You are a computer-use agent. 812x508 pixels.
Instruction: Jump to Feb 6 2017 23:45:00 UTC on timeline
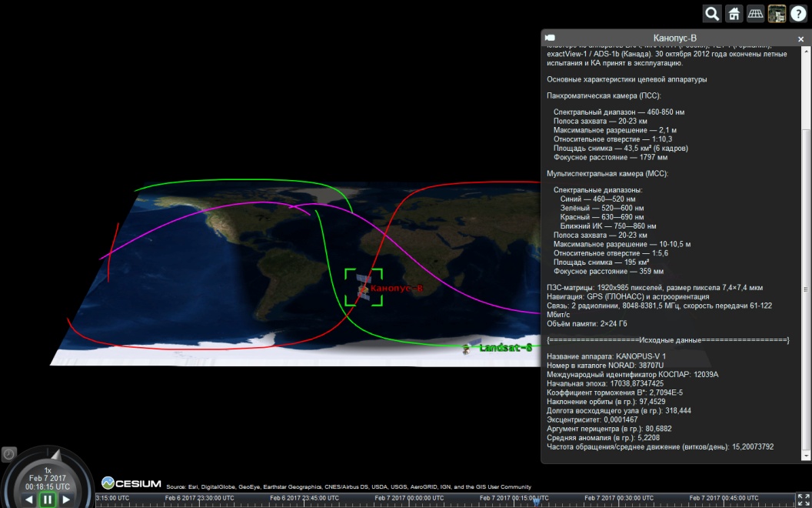click(x=304, y=498)
